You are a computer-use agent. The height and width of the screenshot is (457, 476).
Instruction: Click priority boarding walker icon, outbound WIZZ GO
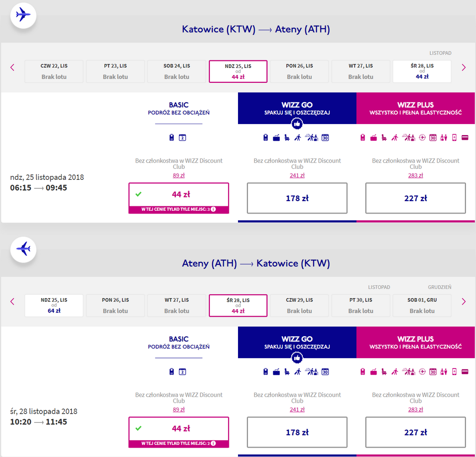[x=297, y=138]
